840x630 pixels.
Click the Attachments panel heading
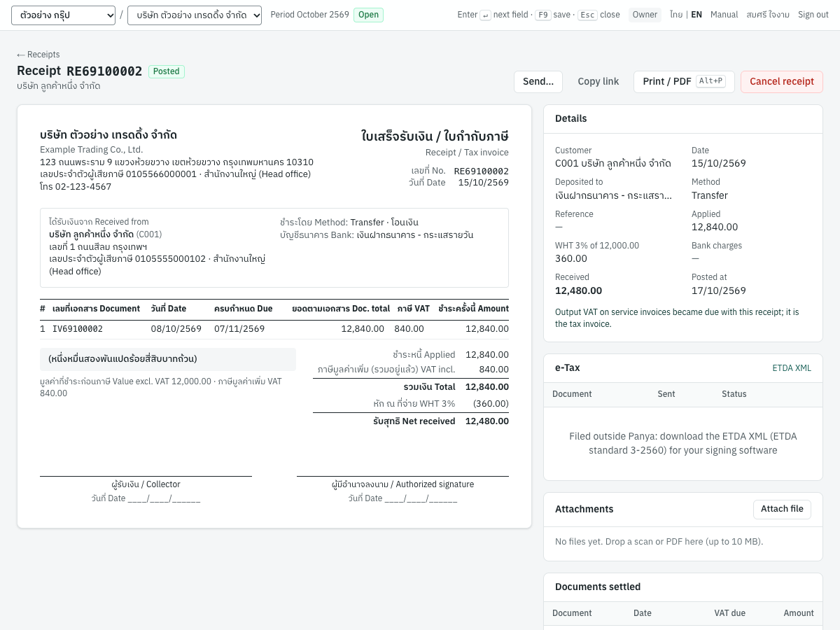(584, 509)
